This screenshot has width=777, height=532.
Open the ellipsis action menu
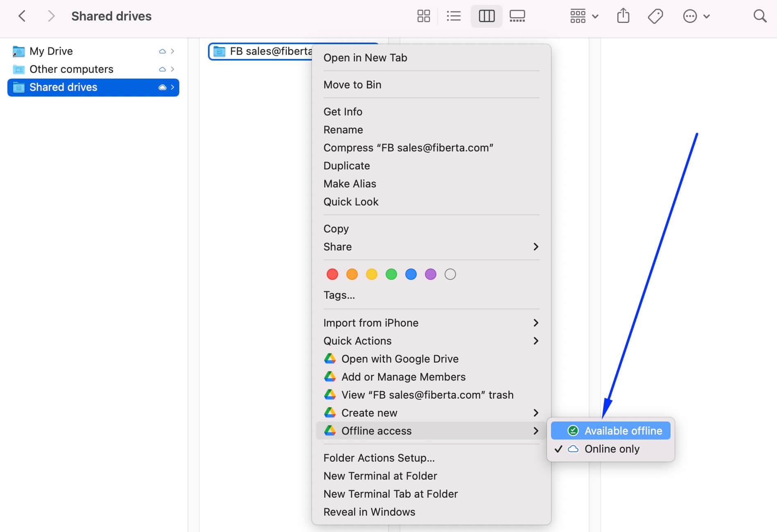click(696, 16)
